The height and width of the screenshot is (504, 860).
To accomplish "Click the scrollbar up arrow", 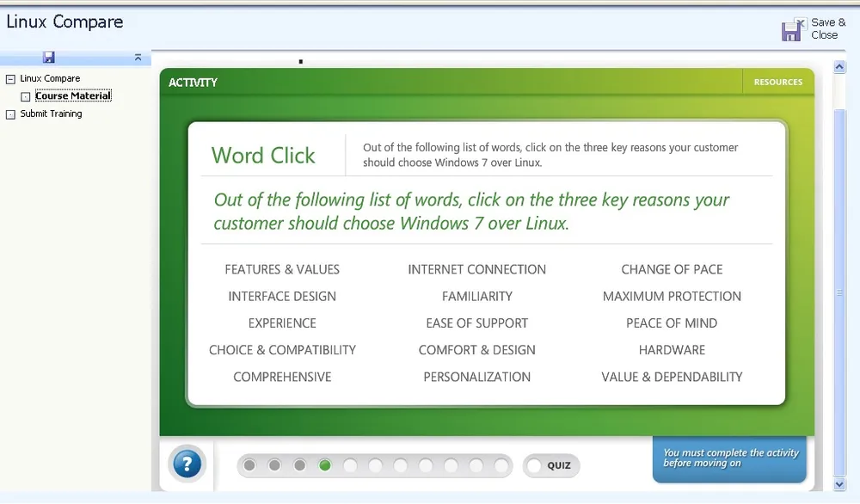I will pos(840,67).
